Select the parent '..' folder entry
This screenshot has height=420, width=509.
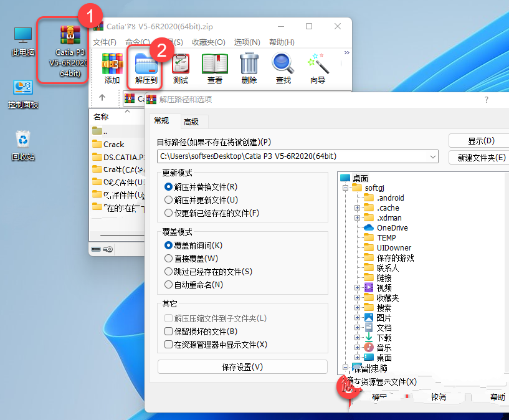tap(100, 131)
